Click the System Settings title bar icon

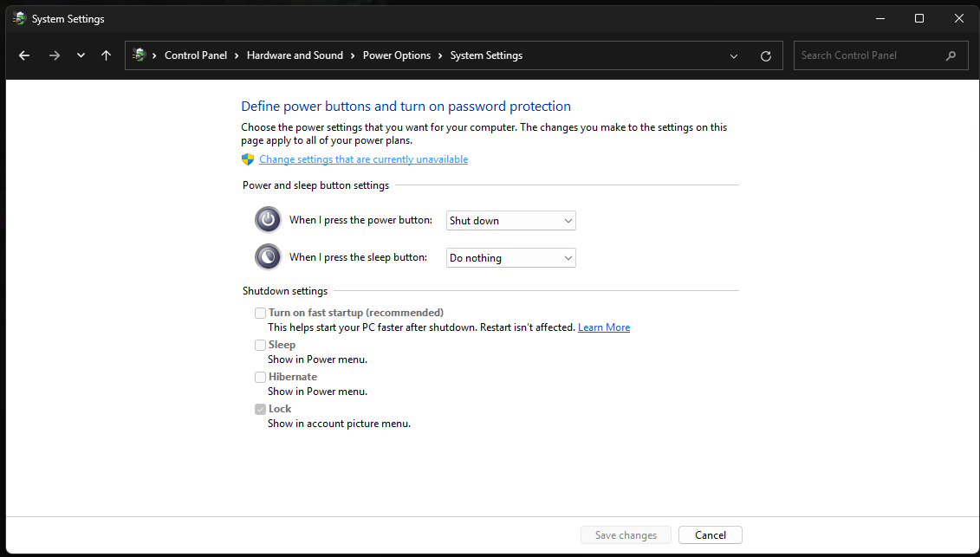click(x=19, y=19)
